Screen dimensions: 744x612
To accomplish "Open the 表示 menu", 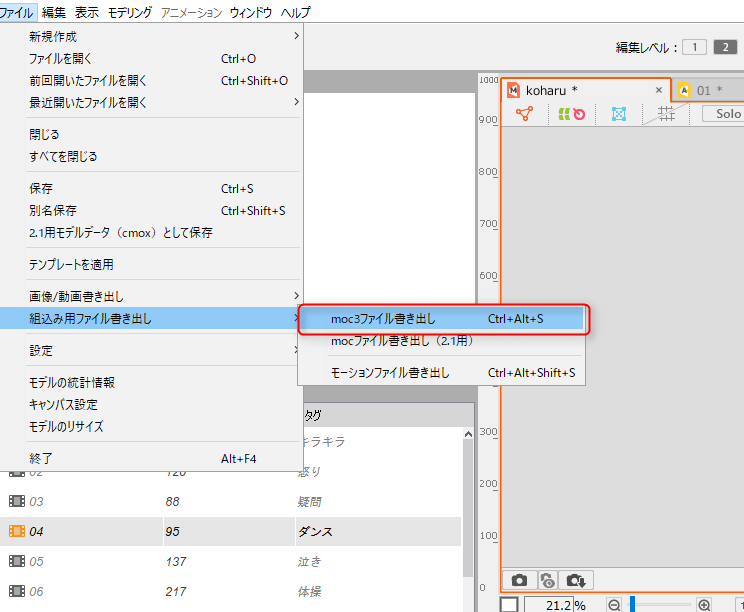I will pyautogui.click(x=86, y=12).
